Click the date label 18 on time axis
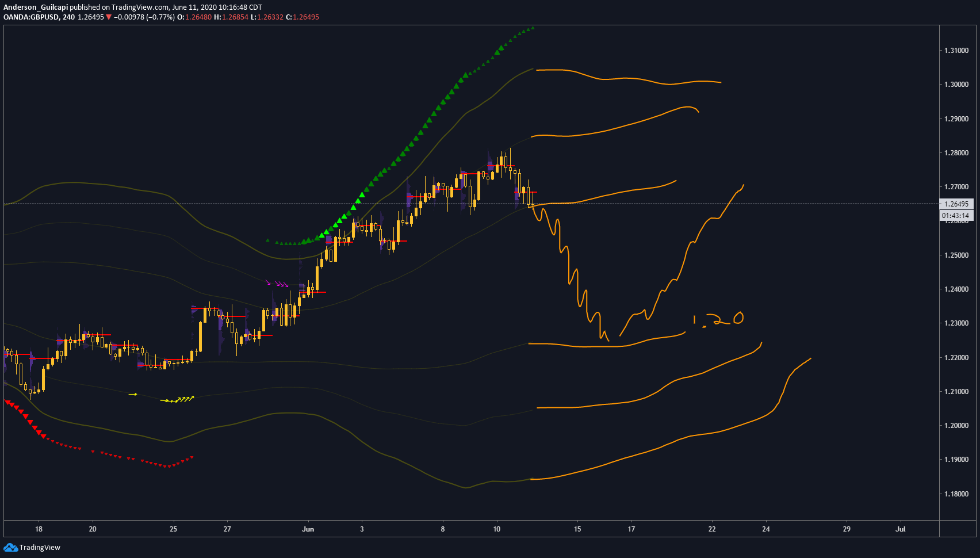This screenshot has width=980, height=558. pyautogui.click(x=39, y=529)
